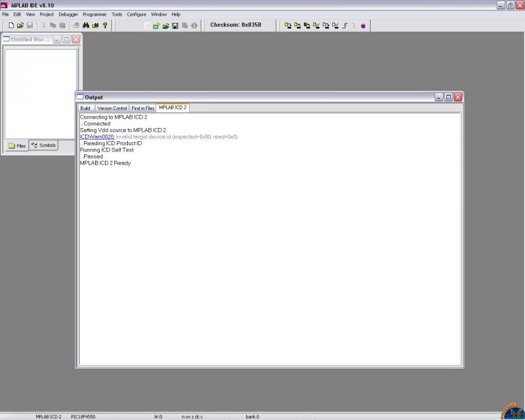The image size is (525, 420).
Task: Click the Checksum 0x8358 readout
Action: click(236, 25)
